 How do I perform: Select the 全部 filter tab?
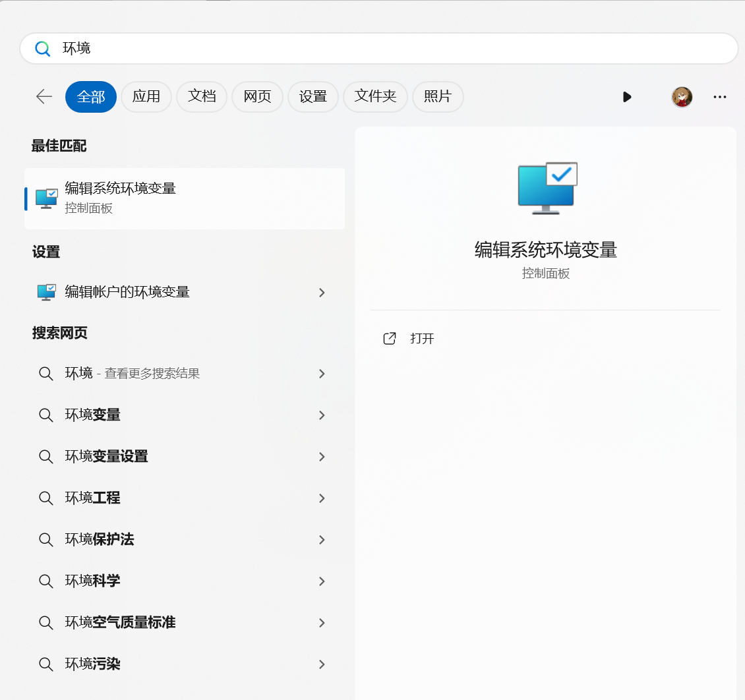click(x=91, y=97)
